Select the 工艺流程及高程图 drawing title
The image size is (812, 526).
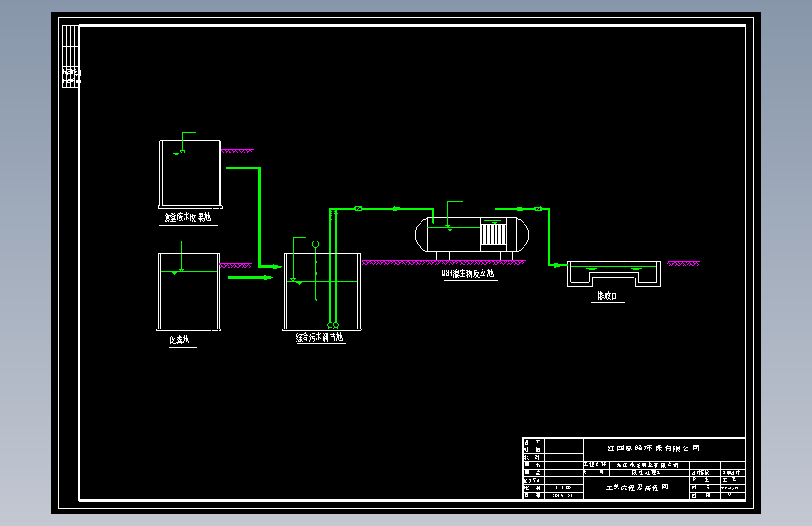(x=637, y=488)
